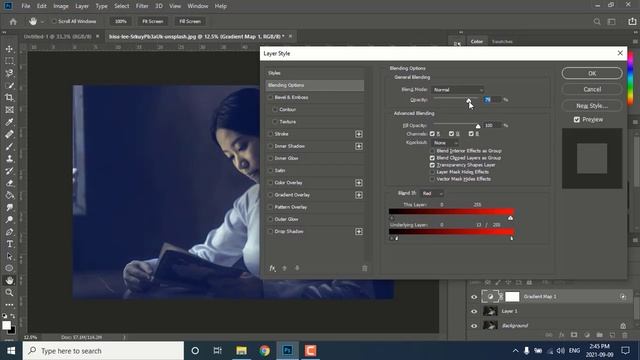Open Photoshop from the Windows taskbar
This screenshot has height=360, width=640.
pyautogui.click(x=287, y=351)
